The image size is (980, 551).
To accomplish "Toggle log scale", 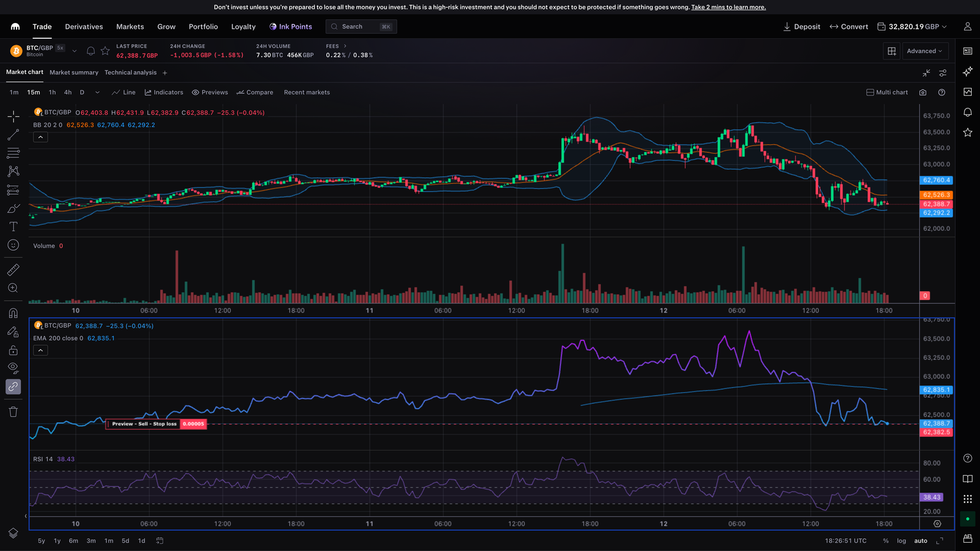I will click(902, 541).
